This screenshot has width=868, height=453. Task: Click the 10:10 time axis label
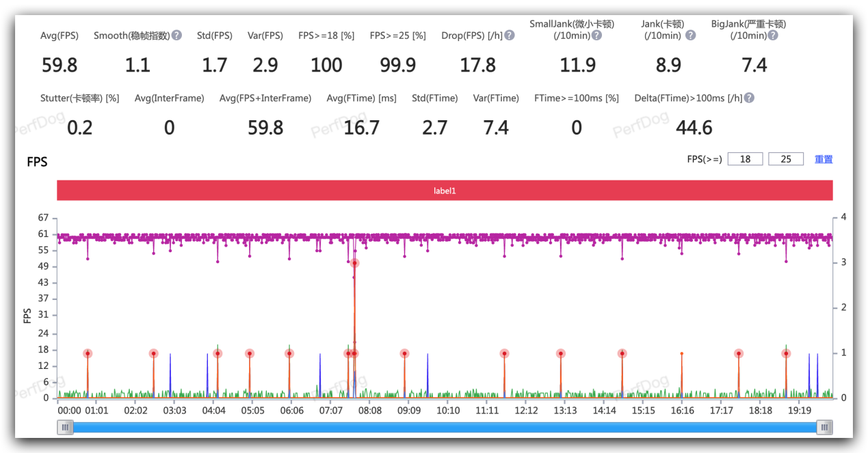448,411
